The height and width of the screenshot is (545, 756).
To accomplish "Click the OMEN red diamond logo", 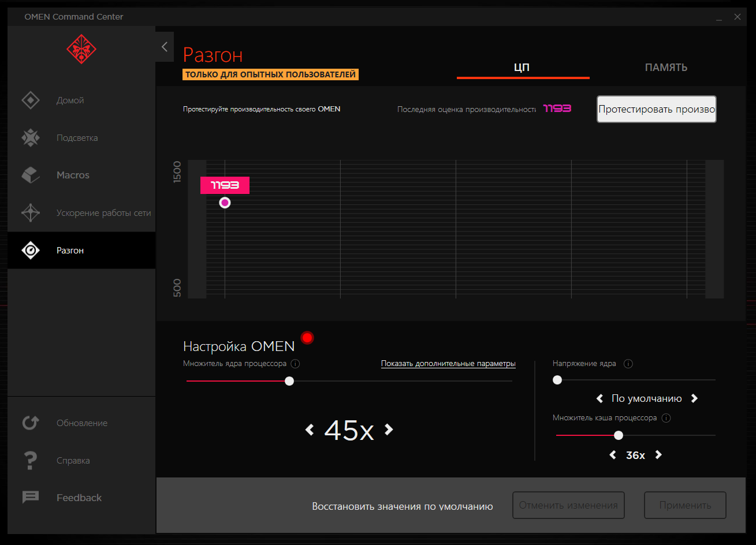I will pos(81,49).
